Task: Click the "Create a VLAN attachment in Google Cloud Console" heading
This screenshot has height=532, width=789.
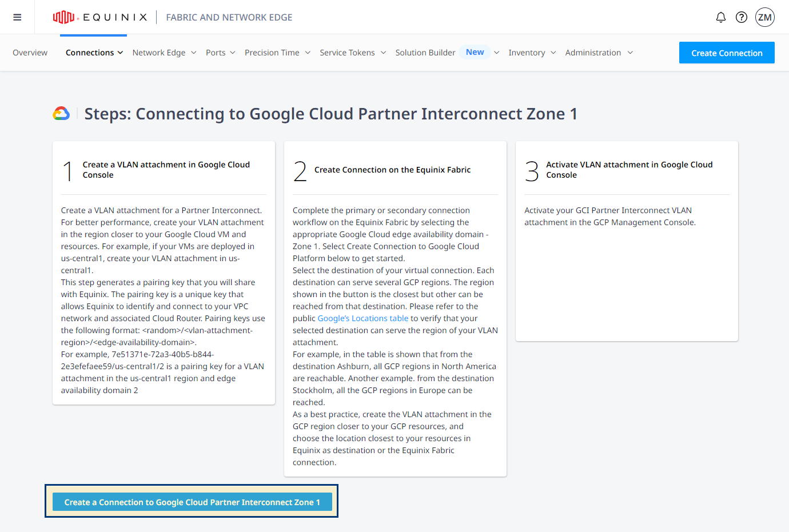Action: click(166, 170)
